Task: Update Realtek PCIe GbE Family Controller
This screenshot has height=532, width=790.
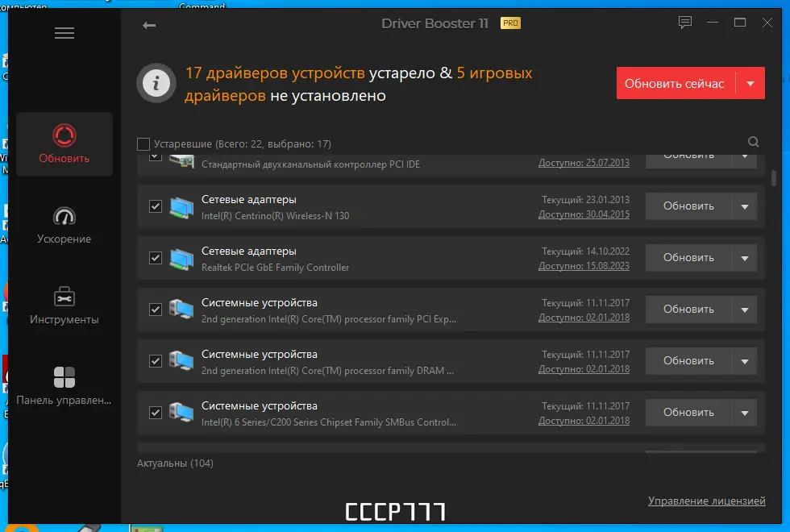Action: 688,258
